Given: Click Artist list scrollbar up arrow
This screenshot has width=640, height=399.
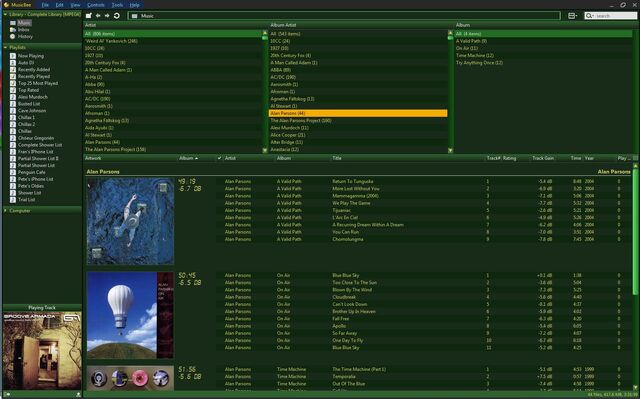Looking at the screenshot, I should pyautogui.click(x=265, y=33).
